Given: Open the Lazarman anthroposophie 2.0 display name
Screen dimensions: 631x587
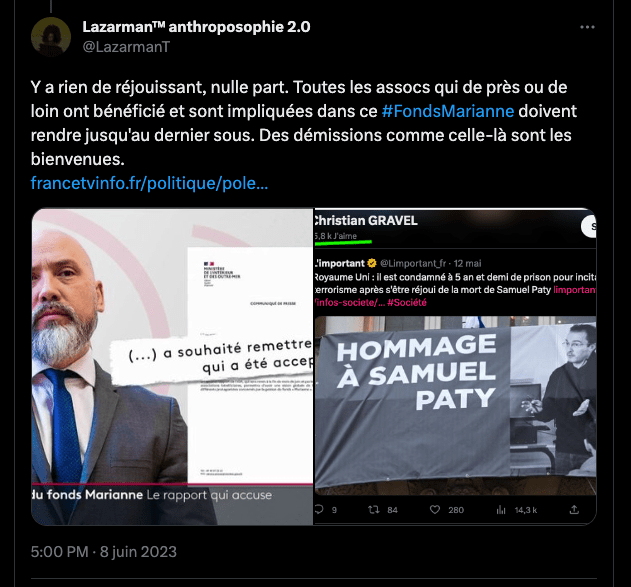Looking at the screenshot, I should point(196,27).
